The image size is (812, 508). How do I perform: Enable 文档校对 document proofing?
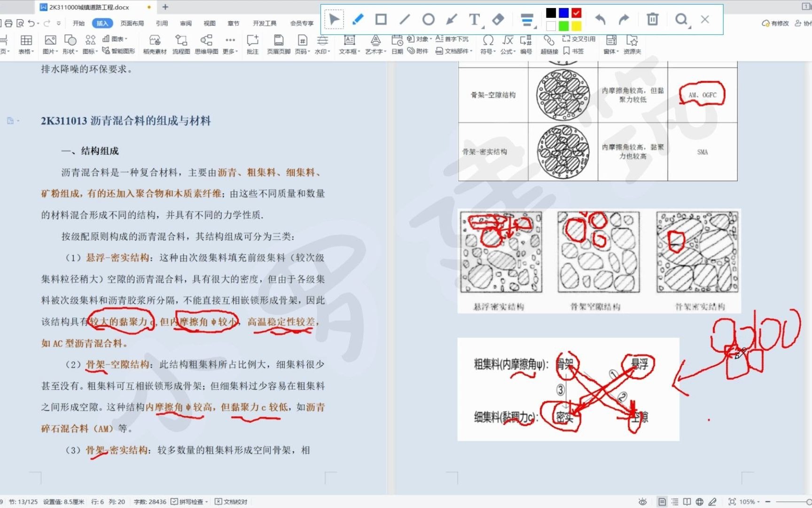click(234, 501)
